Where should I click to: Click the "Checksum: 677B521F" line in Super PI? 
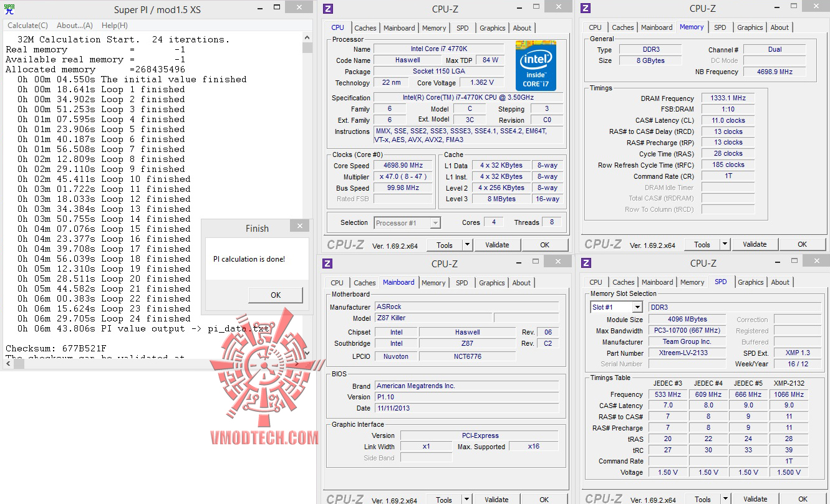(56, 348)
